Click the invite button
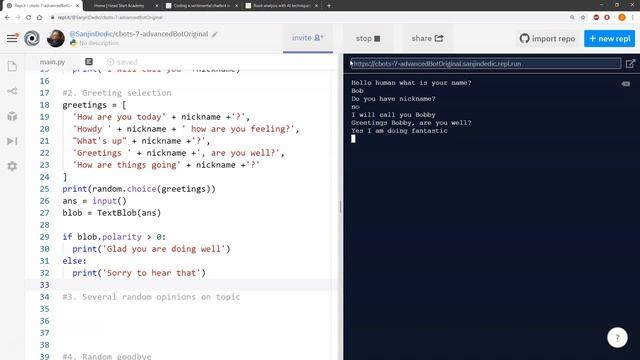640x360 pixels. coord(308,38)
